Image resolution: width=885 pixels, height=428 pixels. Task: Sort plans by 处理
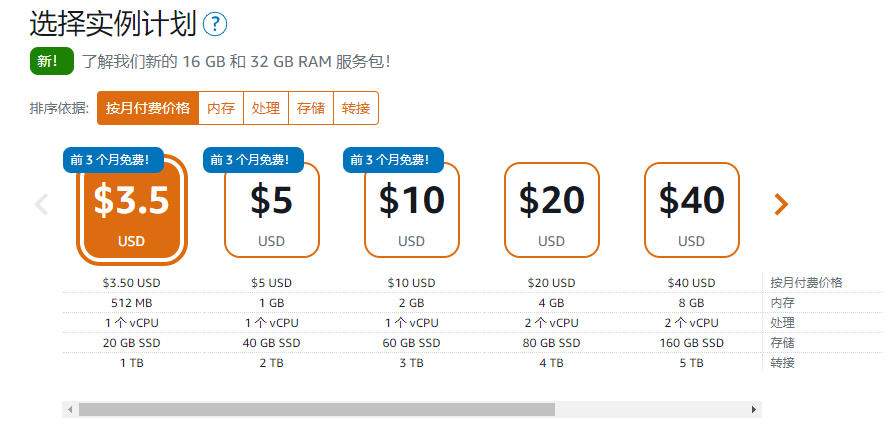pos(266,108)
